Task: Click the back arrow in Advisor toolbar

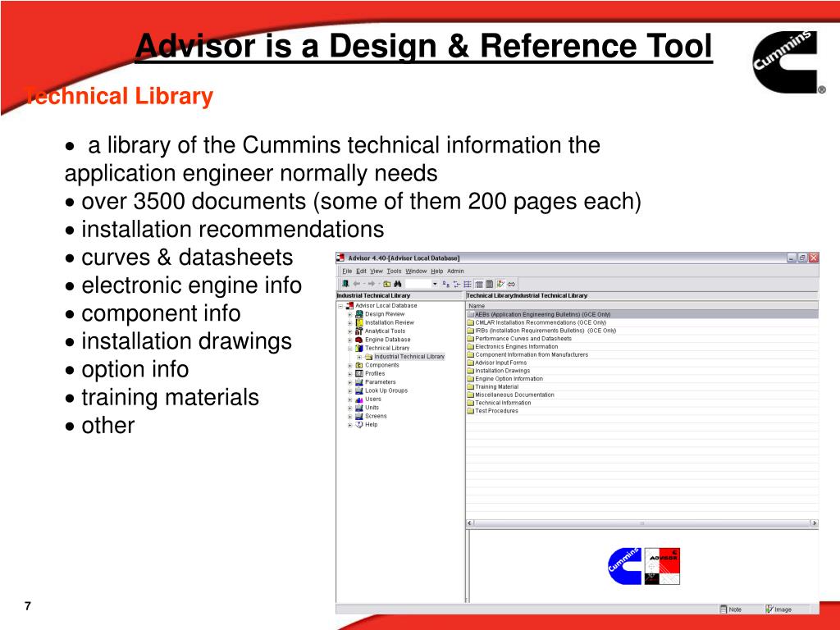Action: 357,283
